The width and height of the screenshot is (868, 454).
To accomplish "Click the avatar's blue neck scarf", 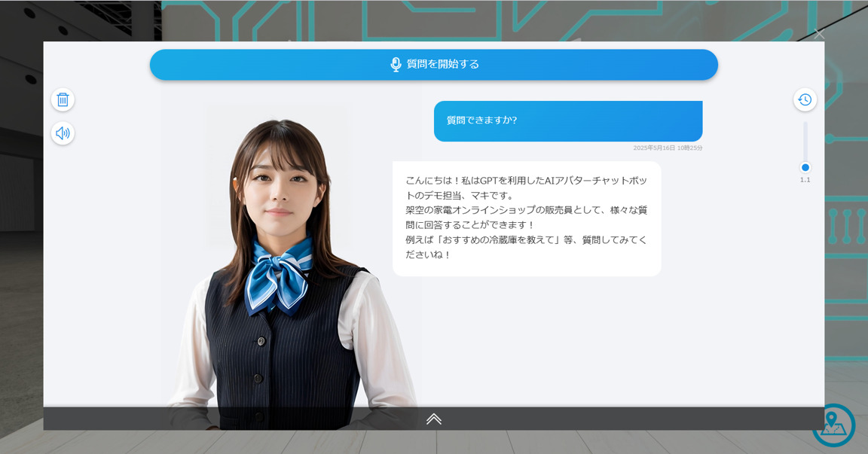I will (279, 275).
